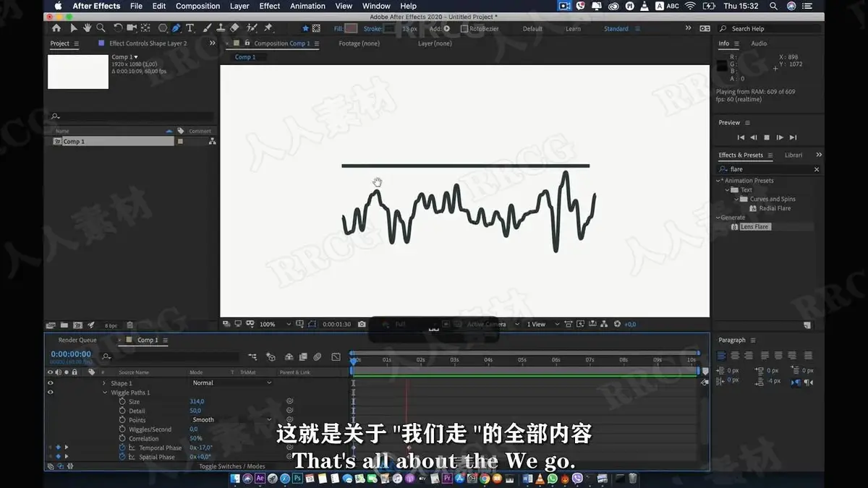Select the Selection arrow tool
This screenshot has height=488, width=868.
click(74, 28)
